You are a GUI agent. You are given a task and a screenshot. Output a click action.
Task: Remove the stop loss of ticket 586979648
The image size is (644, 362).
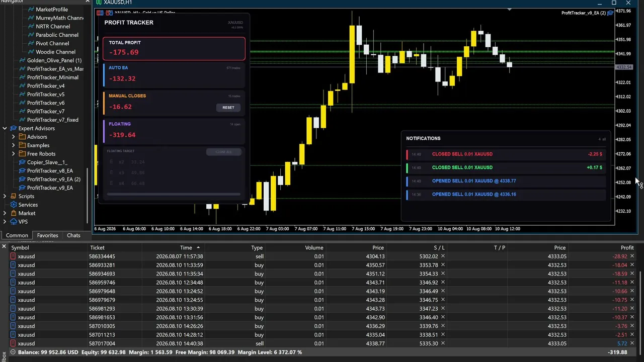pyautogui.click(x=443, y=291)
